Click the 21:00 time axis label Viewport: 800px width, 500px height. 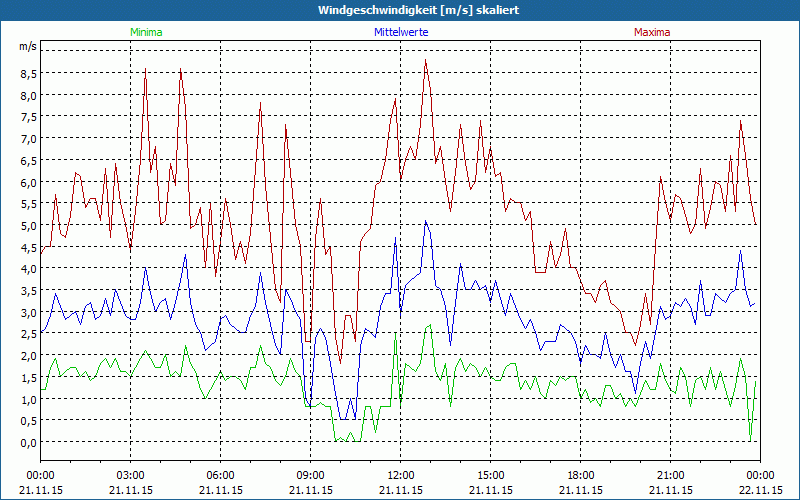coord(671,475)
